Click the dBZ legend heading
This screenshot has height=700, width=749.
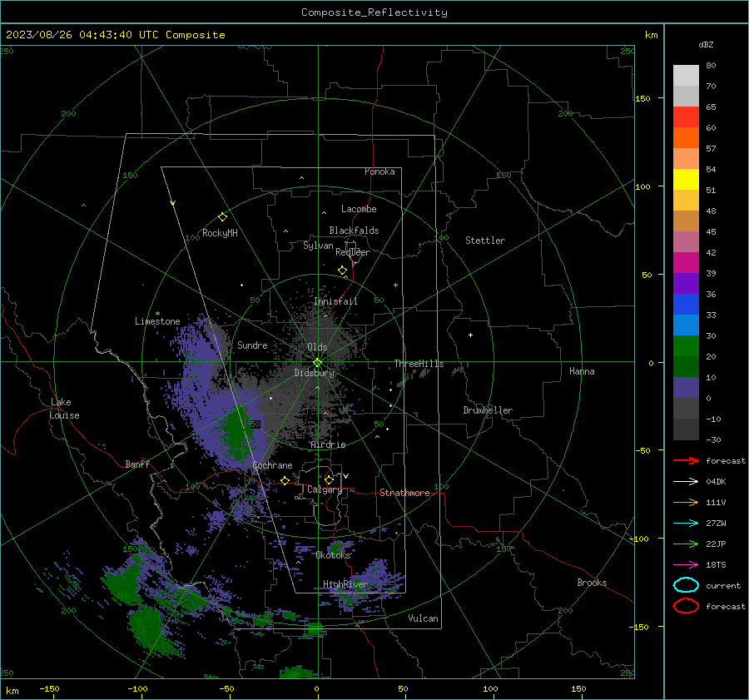[706, 44]
